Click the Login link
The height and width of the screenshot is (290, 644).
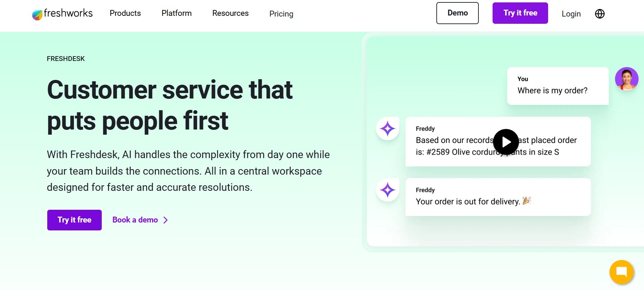pos(571,14)
